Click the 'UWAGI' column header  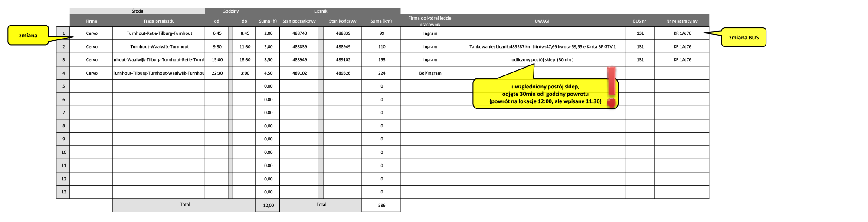pyautogui.click(x=542, y=21)
